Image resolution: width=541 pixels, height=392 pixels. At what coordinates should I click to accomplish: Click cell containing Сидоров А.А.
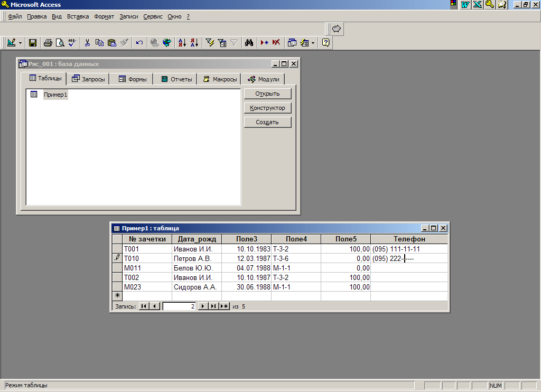coord(197,287)
